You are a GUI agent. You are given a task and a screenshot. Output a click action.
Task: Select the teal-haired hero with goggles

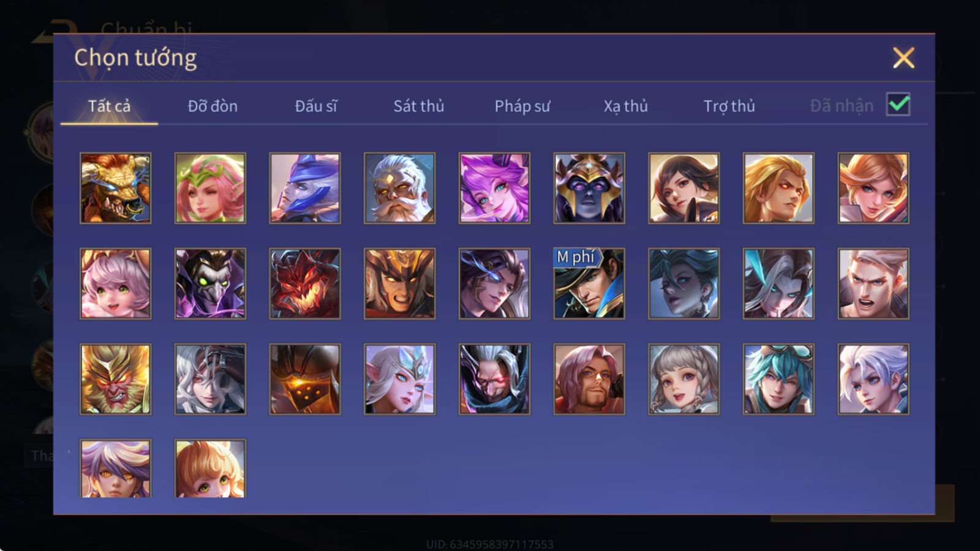point(778,379)
